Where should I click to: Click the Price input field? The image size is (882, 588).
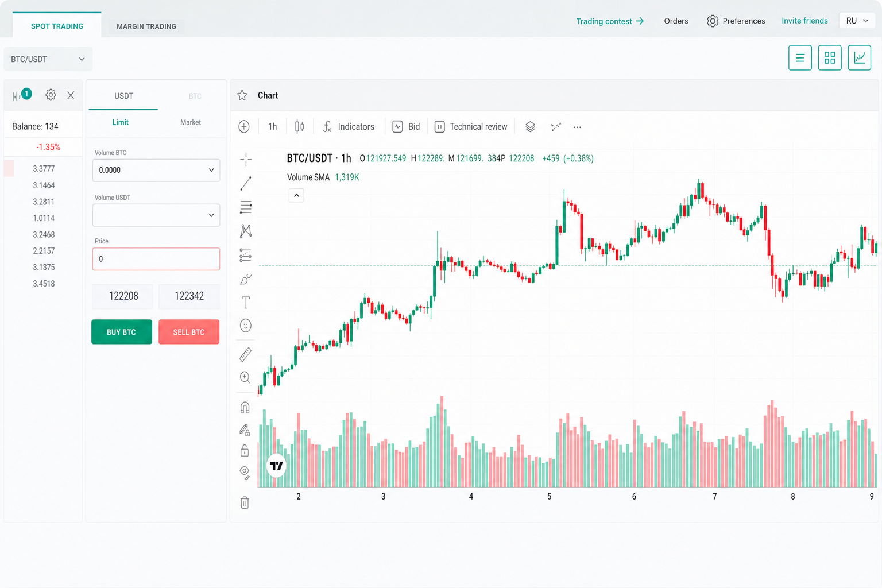click(156, 259)
